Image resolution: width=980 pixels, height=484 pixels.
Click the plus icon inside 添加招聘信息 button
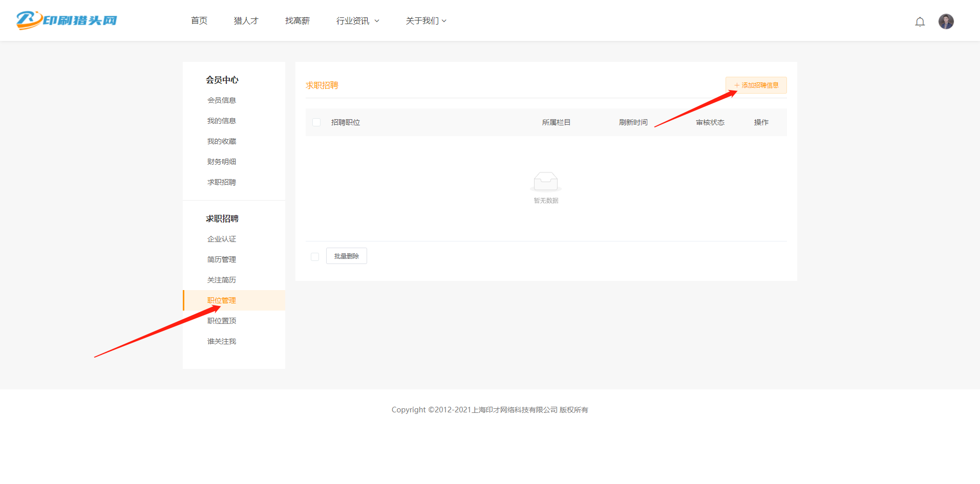(x=737, y=85)
